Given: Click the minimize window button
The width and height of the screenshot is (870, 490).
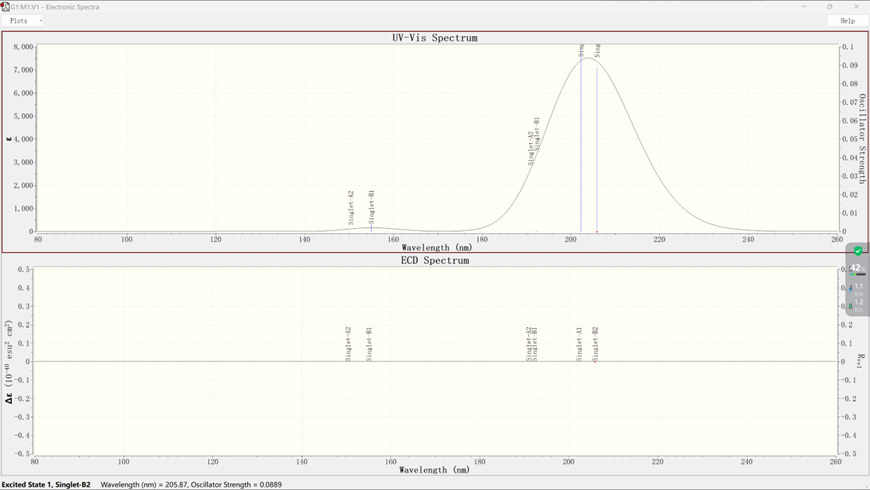Looking at the screenshot, I should (803, 7).
